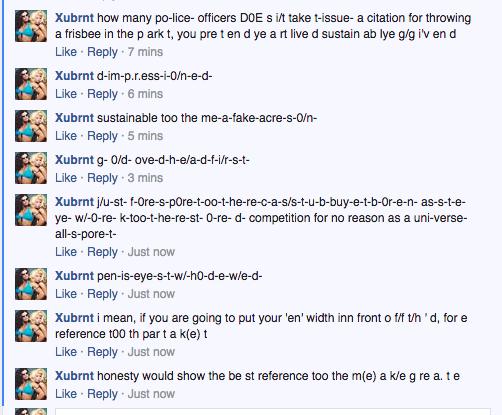Click Xubrnt name on 'pen-is-eye' comment
Screen dimensions: 502x415
(x=74, y=276)
